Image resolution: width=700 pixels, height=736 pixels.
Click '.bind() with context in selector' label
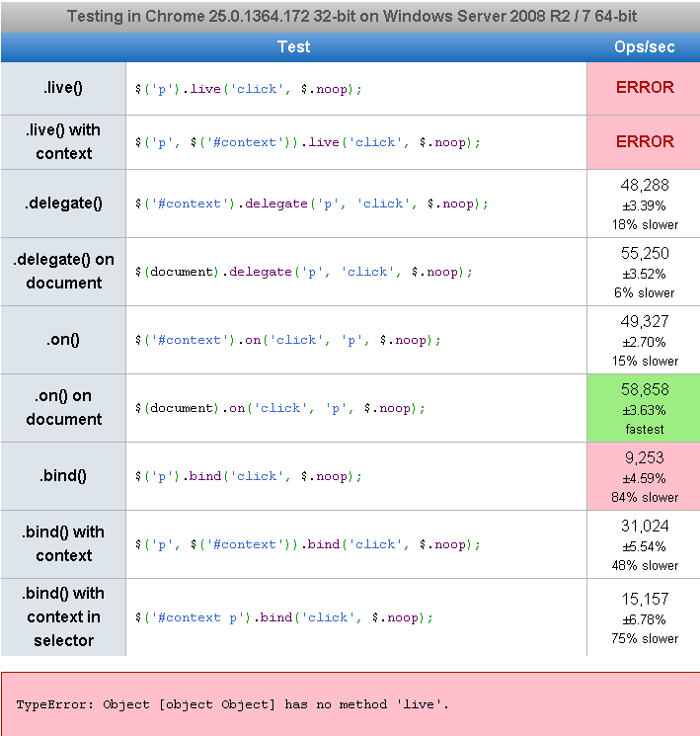click(63, 616)
